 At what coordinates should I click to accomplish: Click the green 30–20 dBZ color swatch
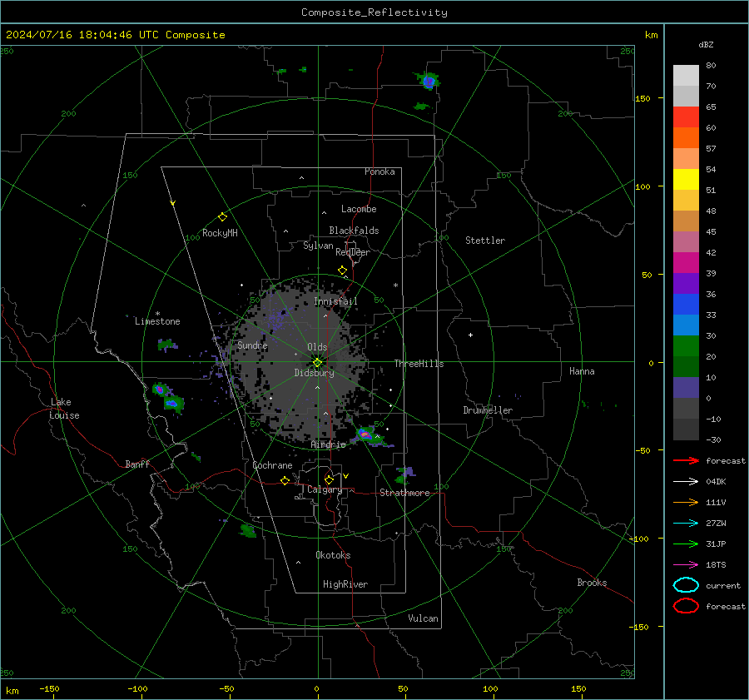[x=686, y=346]
